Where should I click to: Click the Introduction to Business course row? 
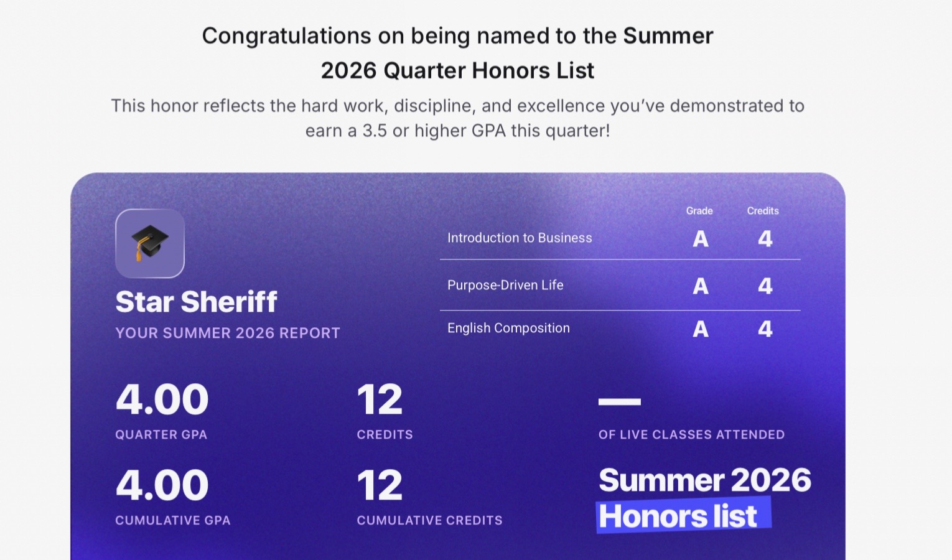(x=620, y=238)
